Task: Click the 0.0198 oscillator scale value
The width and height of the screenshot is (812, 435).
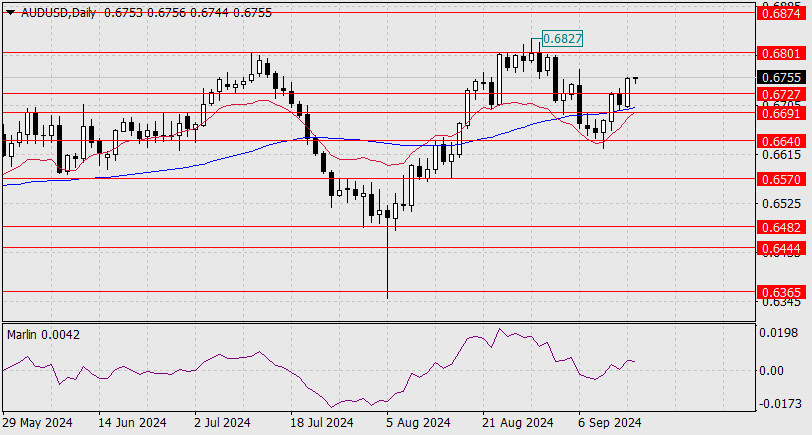Action: pyautogui.click(x=778, y=332)
